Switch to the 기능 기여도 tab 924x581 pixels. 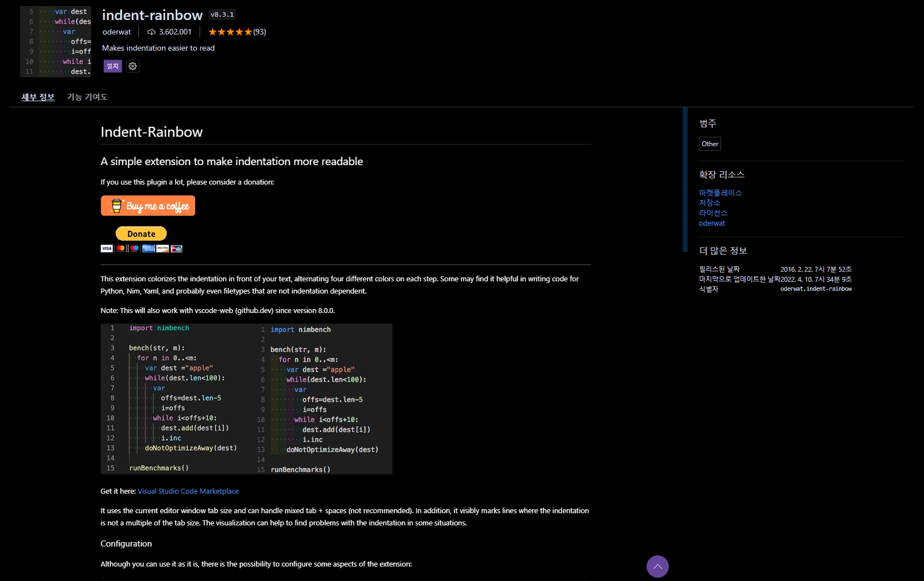coord(87,97)
